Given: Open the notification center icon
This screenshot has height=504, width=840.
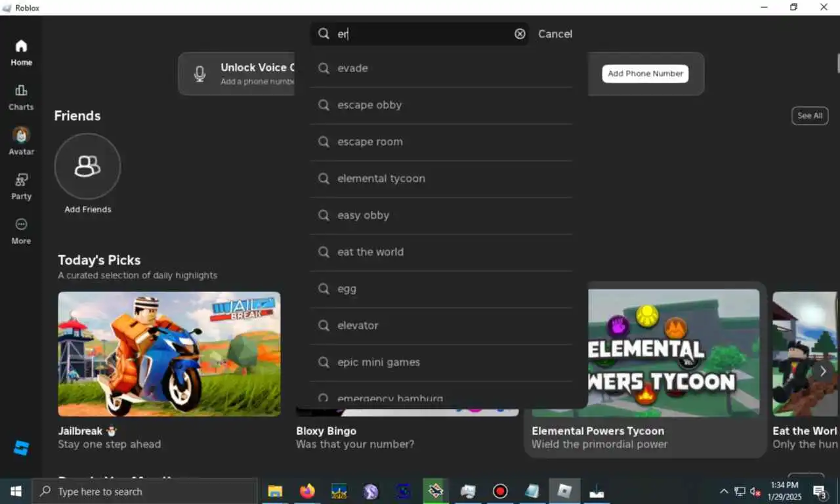Looking at the screenshot, I should tap(820, 491).
